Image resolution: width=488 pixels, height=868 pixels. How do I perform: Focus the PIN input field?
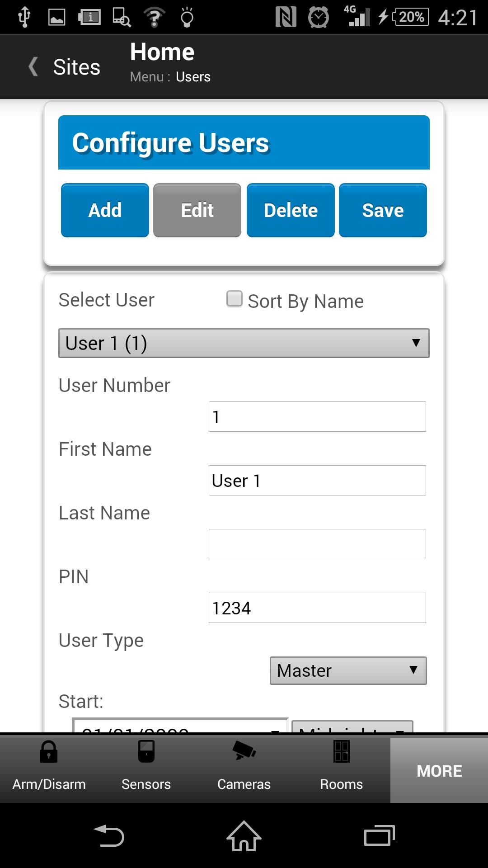(x=317, y=608)
